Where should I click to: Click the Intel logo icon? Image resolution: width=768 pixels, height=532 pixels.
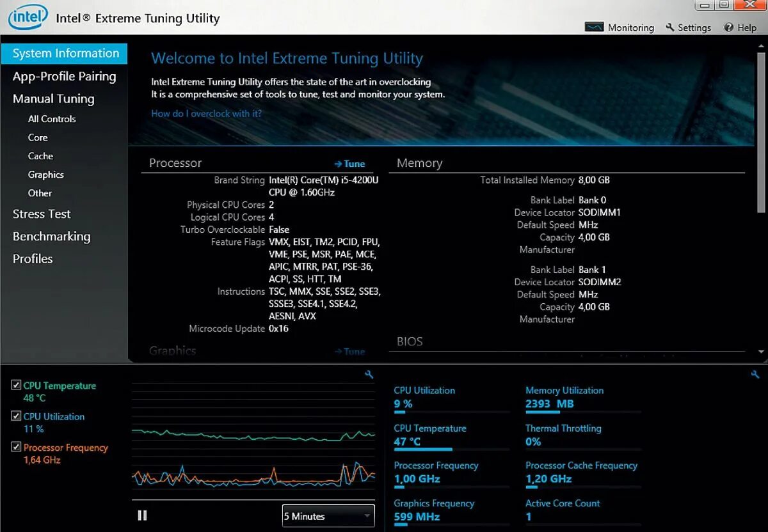pyautogui.click(x=28, y=17)
